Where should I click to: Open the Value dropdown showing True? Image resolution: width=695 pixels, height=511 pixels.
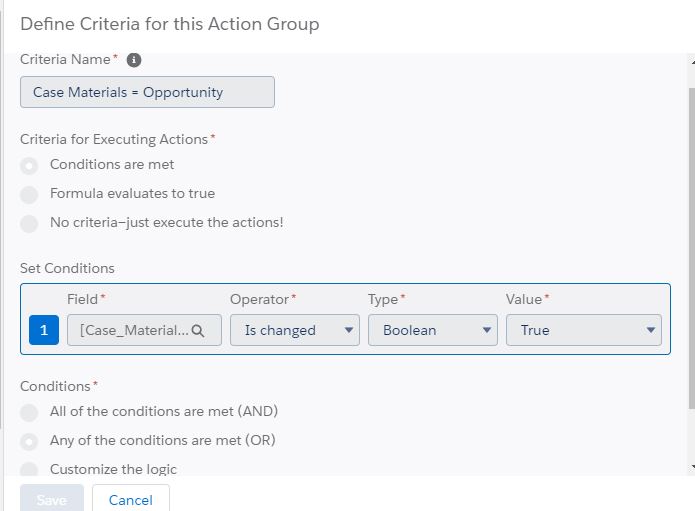pyautogui.click(x=583, y=330)
